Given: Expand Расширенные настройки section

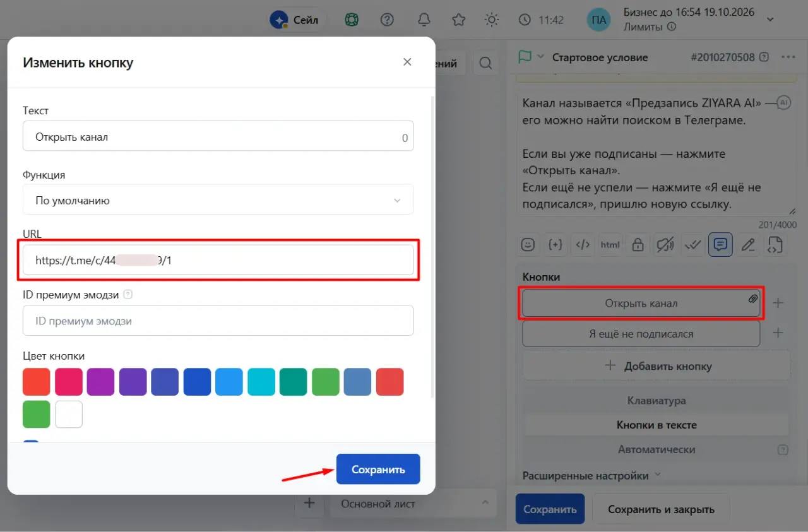Looking at the screenshot, I should [x=591, y=476].
